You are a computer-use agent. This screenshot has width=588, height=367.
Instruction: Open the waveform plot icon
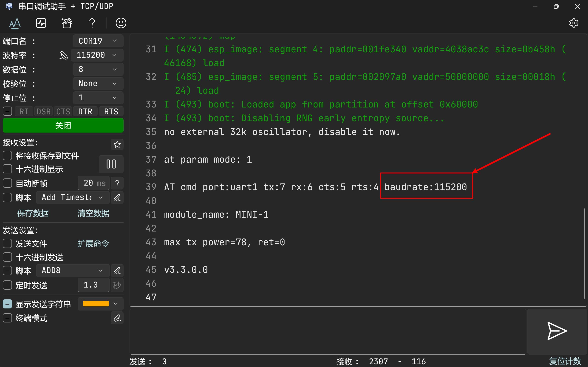(x=41, y=23)
